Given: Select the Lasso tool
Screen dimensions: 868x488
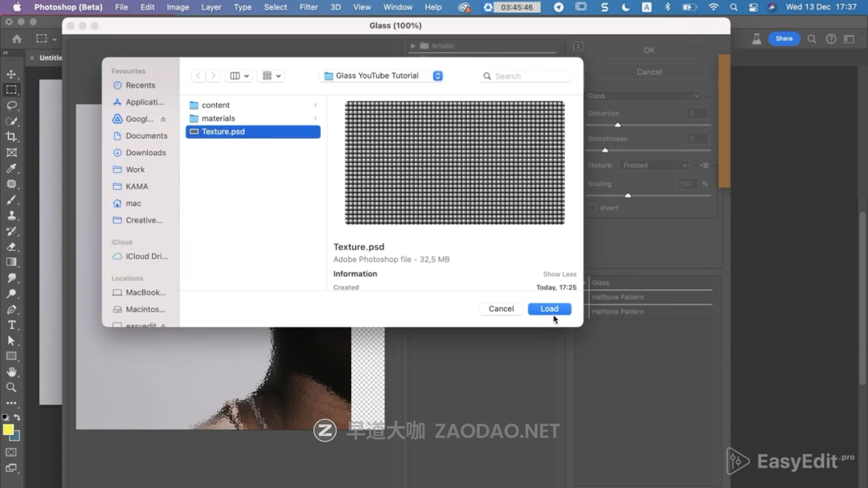Looking at the screenshot, I should tap(11, 105).
